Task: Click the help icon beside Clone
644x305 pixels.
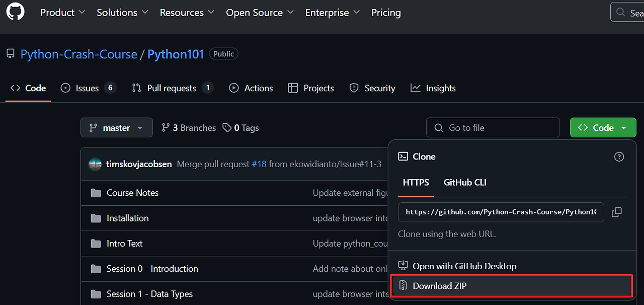Action: 619,157
